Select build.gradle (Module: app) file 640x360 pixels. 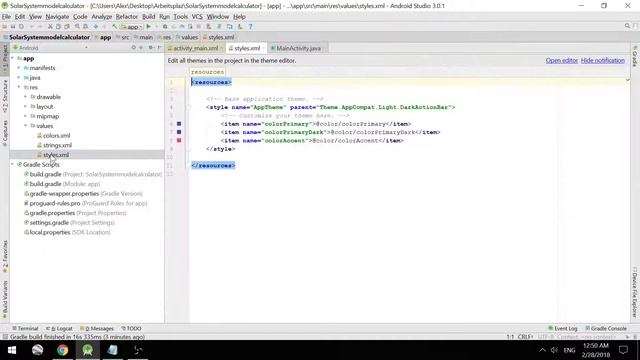click(62, 184)
